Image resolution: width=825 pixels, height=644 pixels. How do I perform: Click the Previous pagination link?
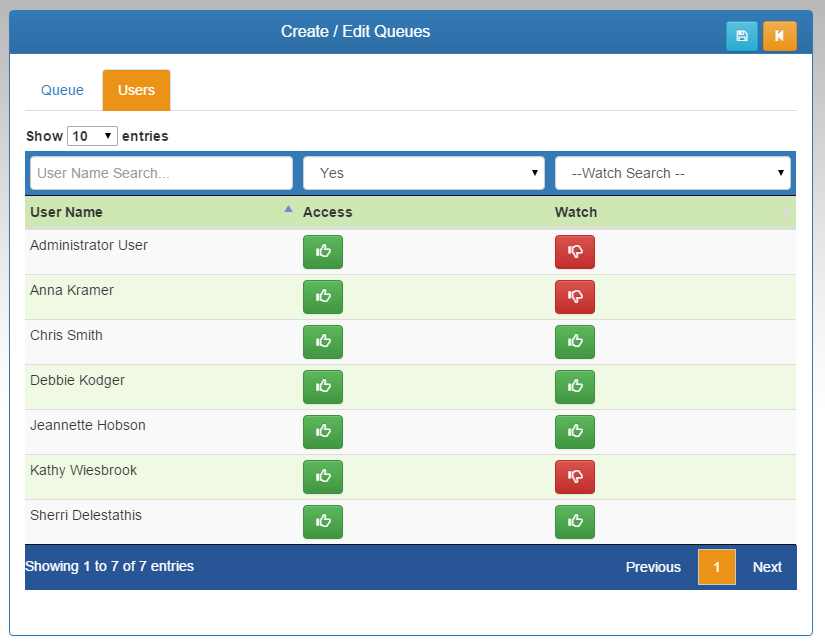click(653, 567)
